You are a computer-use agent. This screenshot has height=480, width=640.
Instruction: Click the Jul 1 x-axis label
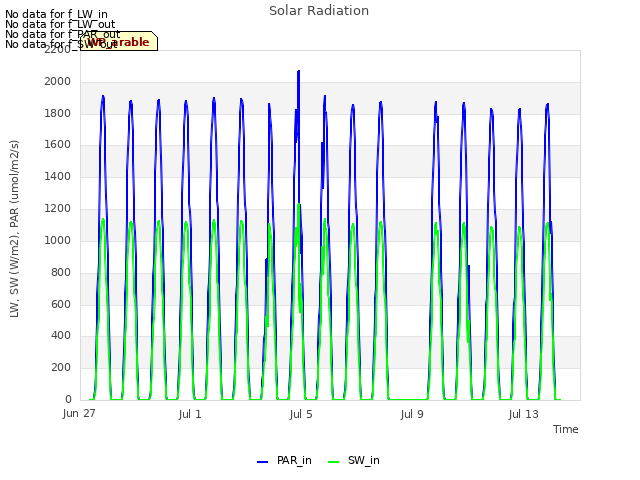coord(190,414)
